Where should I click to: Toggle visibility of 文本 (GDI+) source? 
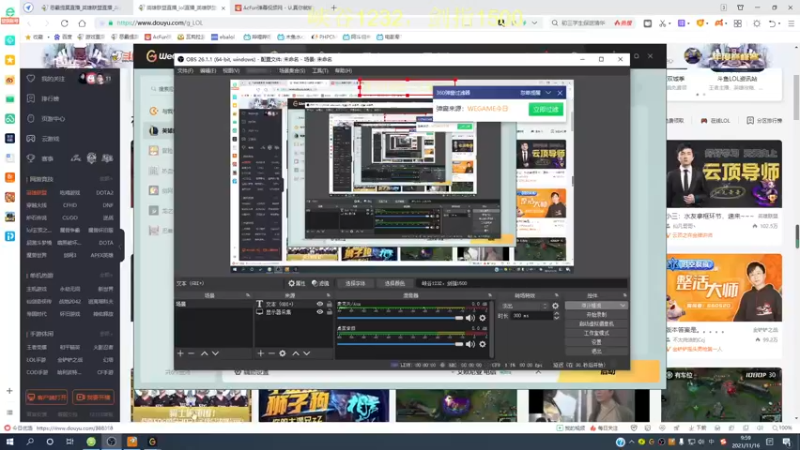(x=320, y=304)
